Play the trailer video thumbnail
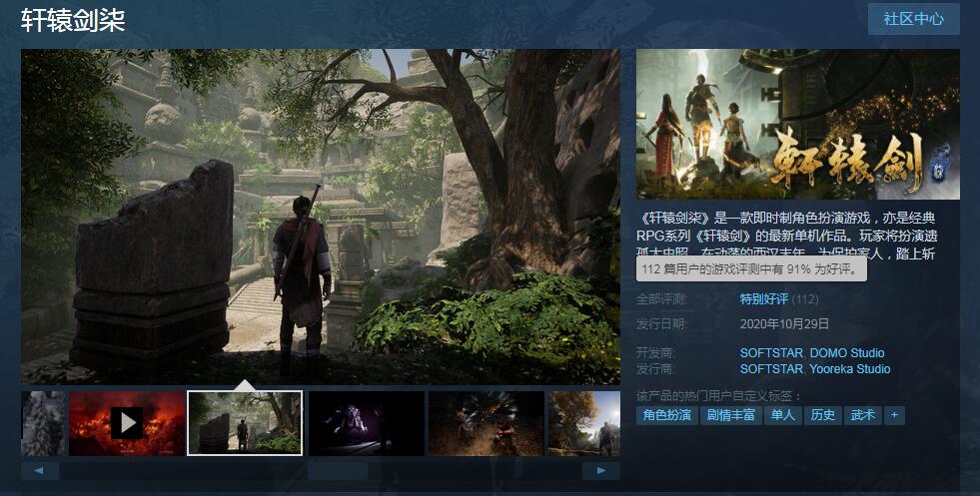 click(x=126, y=423)
